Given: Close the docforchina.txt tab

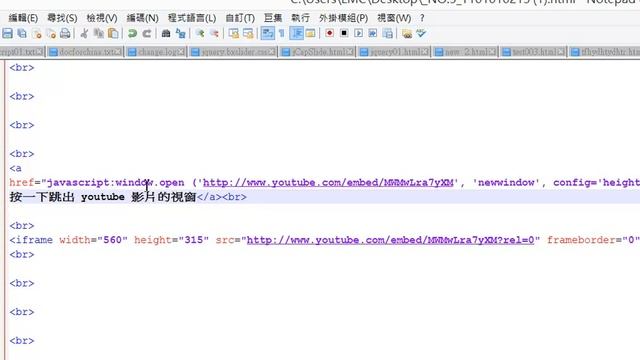Looking at the screenshot, I should 118,52.
